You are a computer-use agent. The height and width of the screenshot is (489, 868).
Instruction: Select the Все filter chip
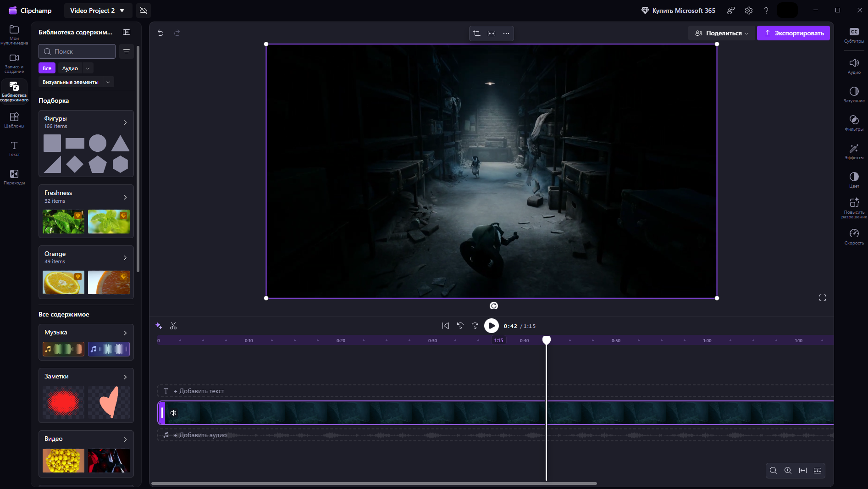click(47, 68)
